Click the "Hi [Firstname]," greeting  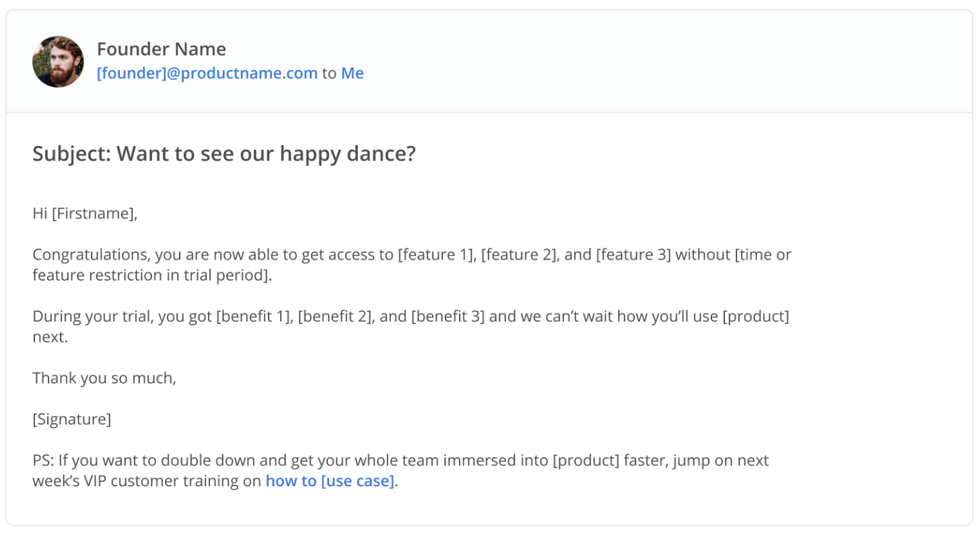pyautogui.click(x=85, y=214)
